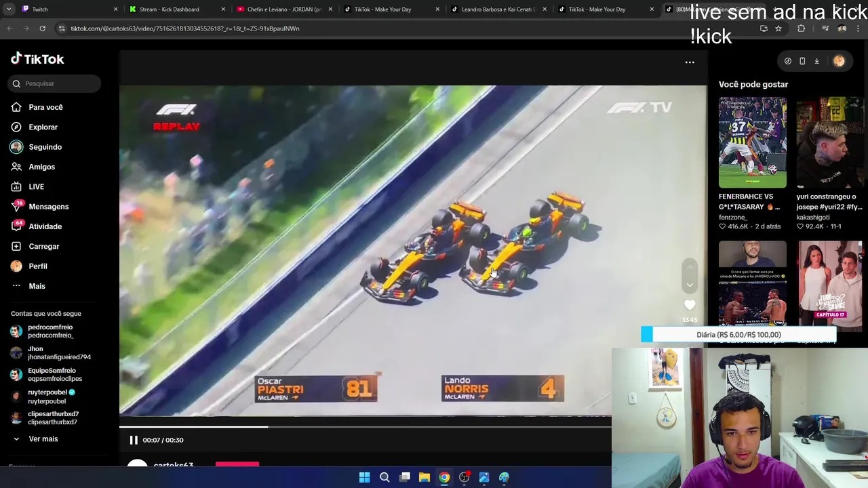
Task: Click the coins icon in top-right pill
Action: (787, 61)
